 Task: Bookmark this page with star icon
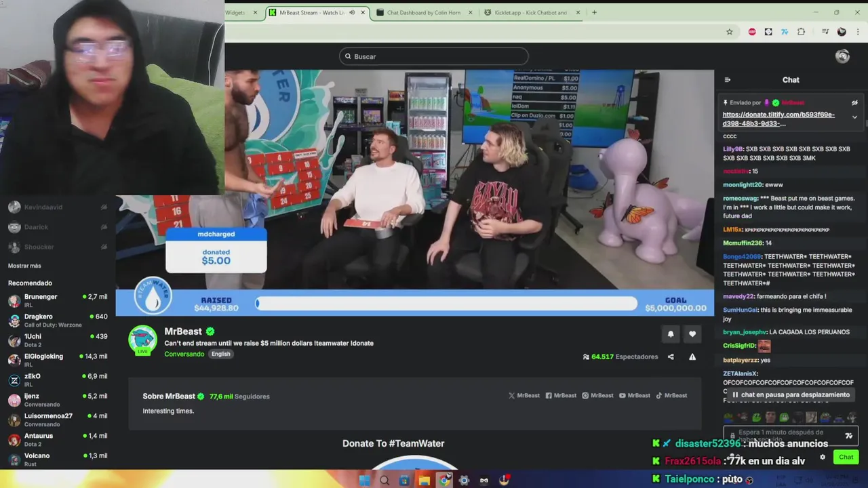[x=730, y=32]
